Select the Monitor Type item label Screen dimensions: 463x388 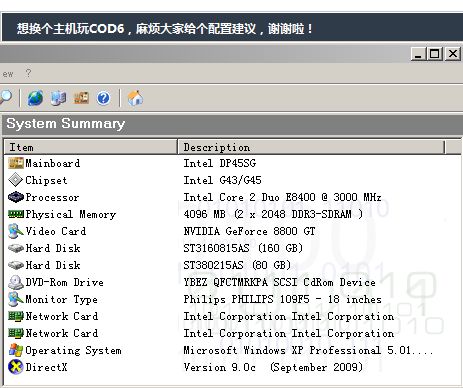pos(61,299)
